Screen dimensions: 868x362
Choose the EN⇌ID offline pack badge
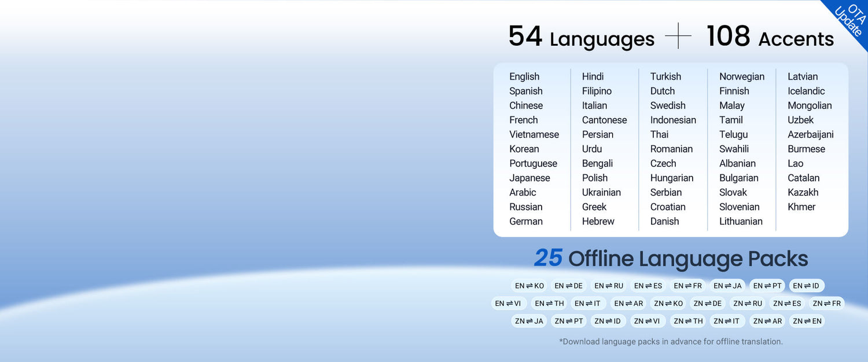(806, 286)
